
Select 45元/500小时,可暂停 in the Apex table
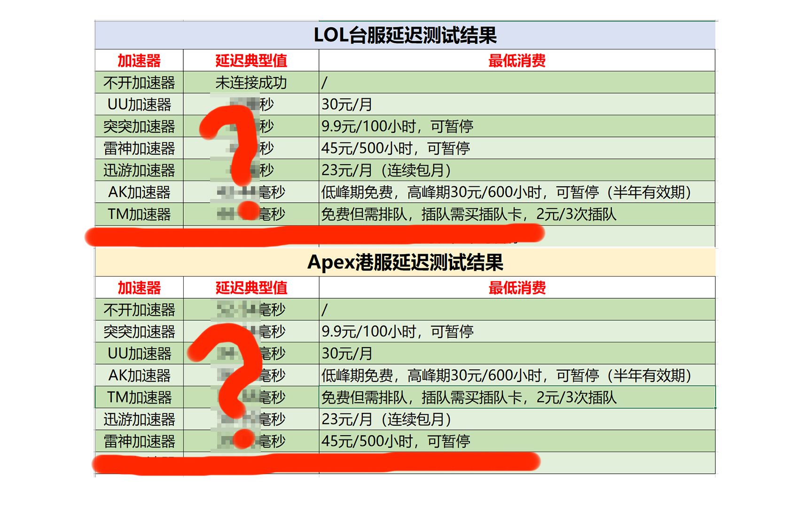point(517,441)
